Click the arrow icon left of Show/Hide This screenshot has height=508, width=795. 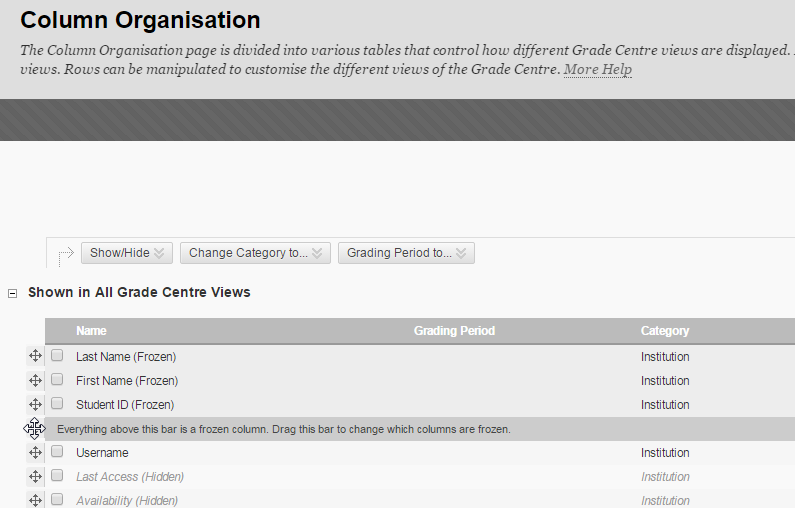65,255
